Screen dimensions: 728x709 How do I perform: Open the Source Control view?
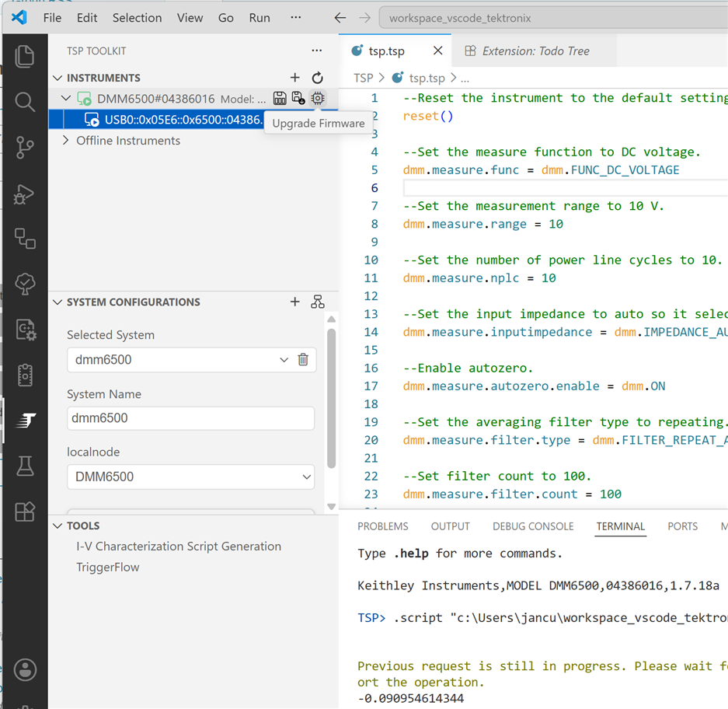25,147
